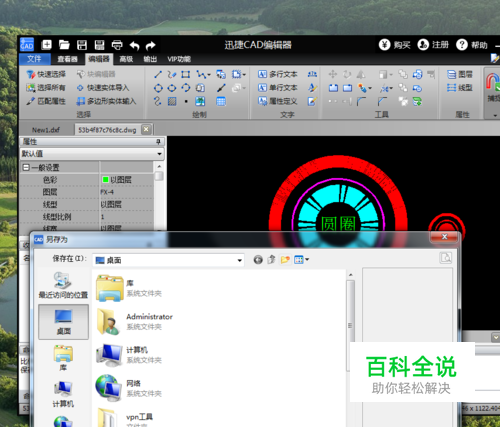Click the Quick Select tool

pyautogui.click(x=46, y=74)
